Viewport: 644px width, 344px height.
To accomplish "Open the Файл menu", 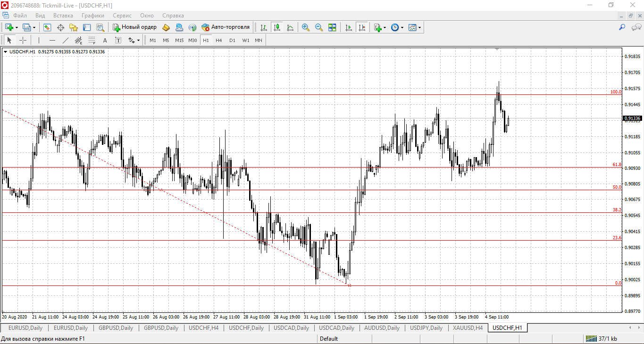I will 20,16.
